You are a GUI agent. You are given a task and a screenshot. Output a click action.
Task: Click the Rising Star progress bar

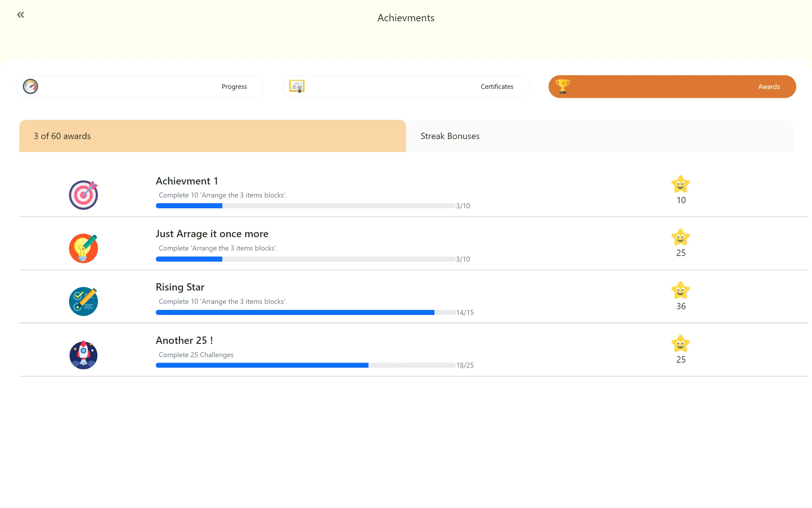(x=306, y=312)
